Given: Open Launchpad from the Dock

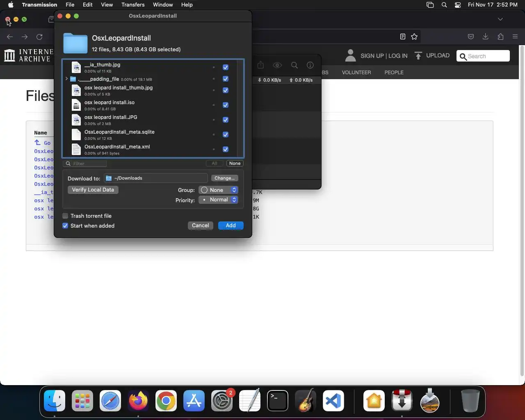Looking at the screenshot, I should click(82, 401).
